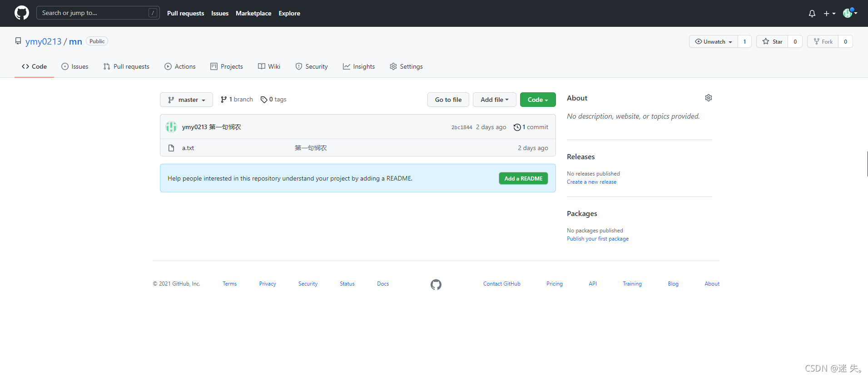Switch to the repository Pull requests tab
This screenshot has width=868, height=377.
(126, 66)
